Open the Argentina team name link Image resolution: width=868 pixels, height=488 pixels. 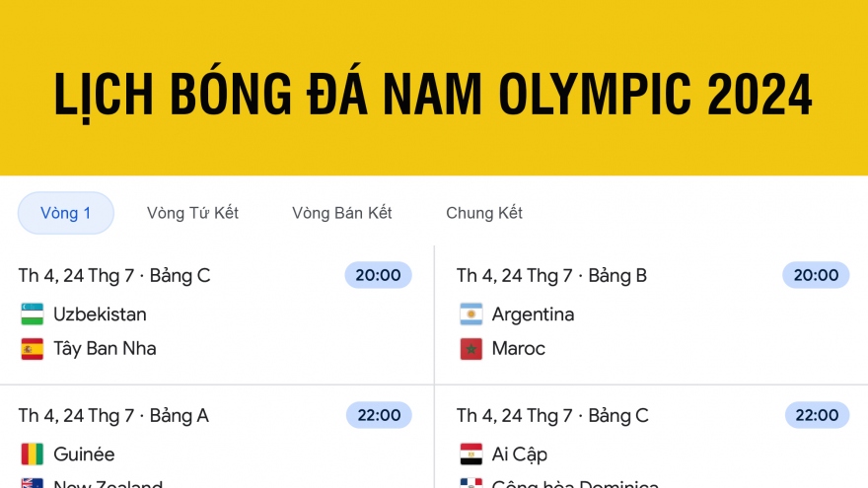[533, 314]
